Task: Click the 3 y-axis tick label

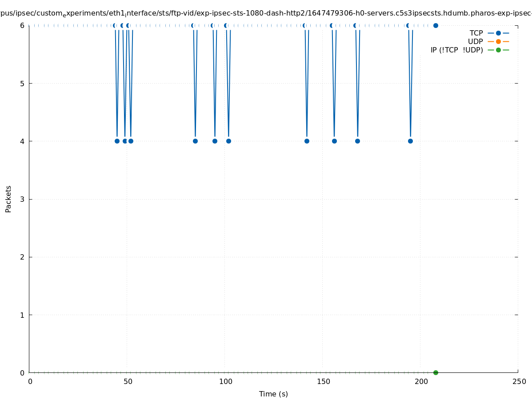Action: (x=22, y=199)
